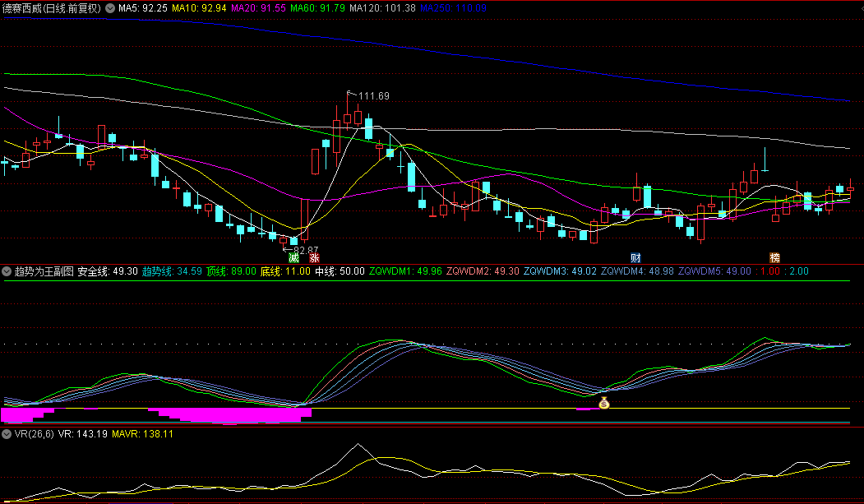Select the magenta MA20 label
Viewport: 864px width, 504px height.
coord(258,7)
